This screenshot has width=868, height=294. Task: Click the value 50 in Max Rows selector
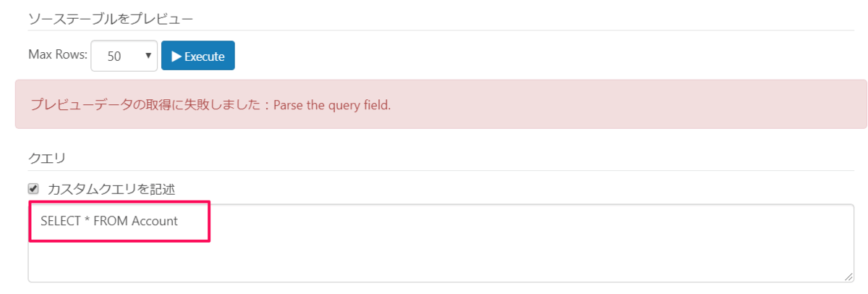point(114,56)
